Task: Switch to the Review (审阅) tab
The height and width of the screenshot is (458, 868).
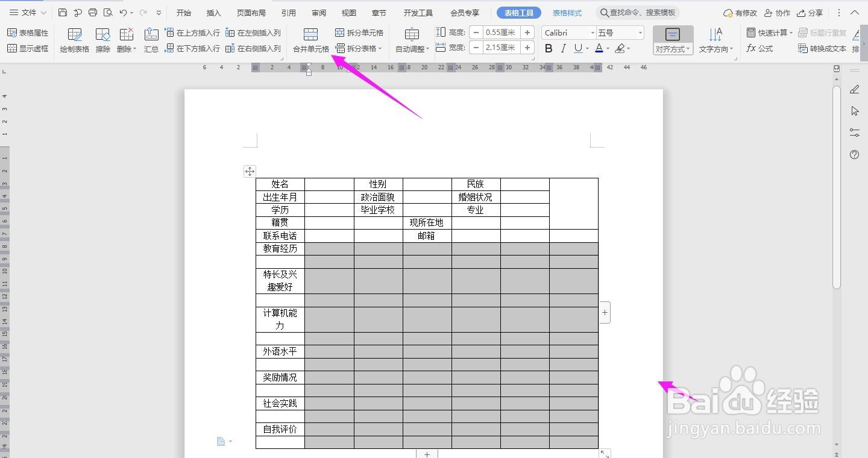Action: (319, 13)
